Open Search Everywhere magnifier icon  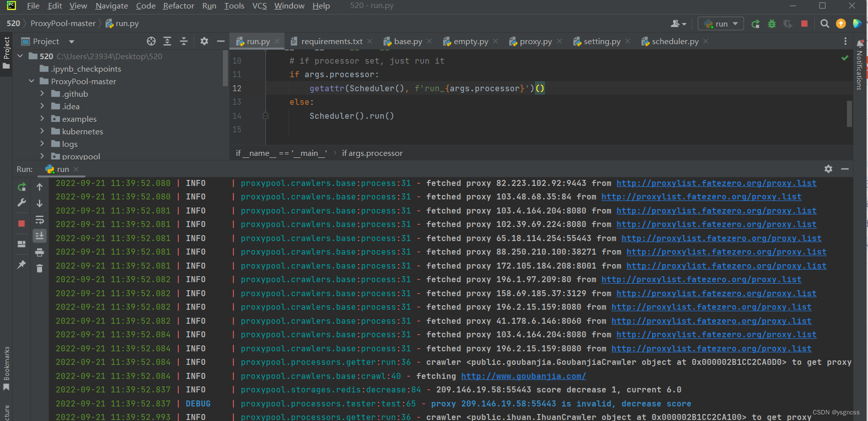click(x=824, y=24)
